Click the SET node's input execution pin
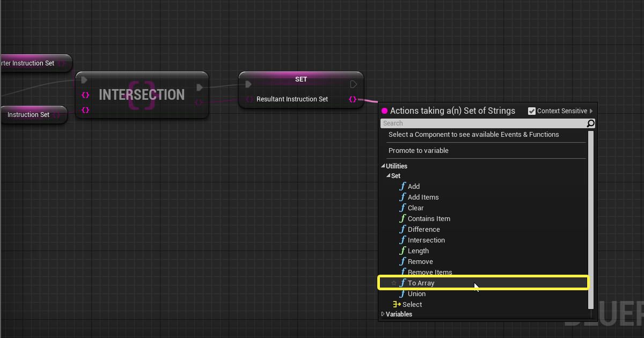 [248, 84]
